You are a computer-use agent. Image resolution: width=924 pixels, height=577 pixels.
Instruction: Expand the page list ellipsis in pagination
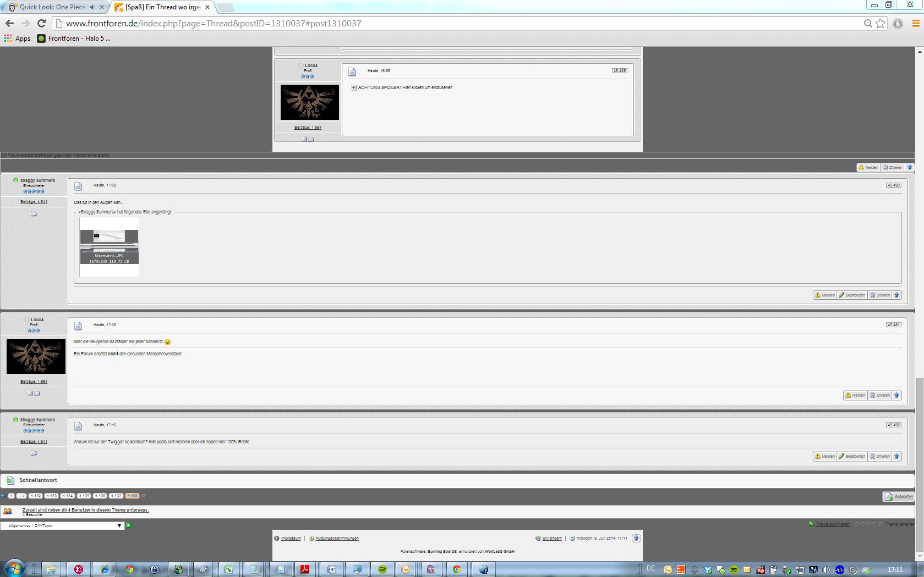tap(21, 496)
